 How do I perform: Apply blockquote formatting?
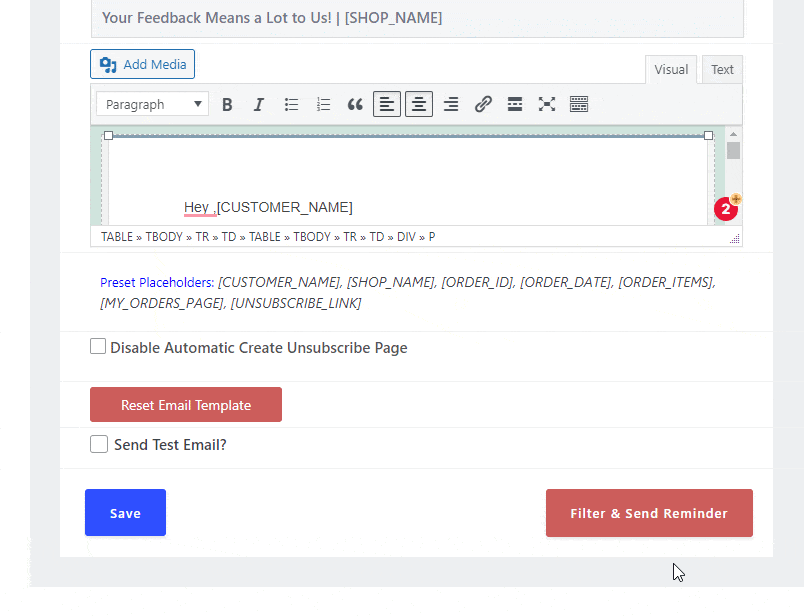[355, 105]
